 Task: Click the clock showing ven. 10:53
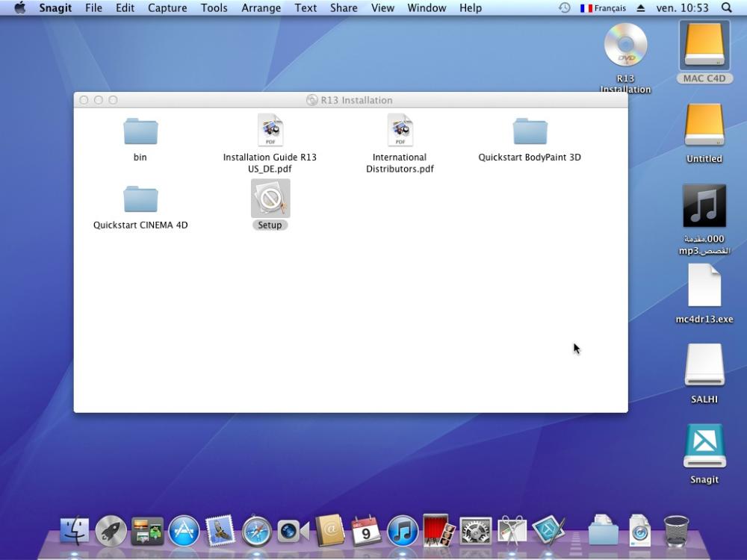[682, 7]
